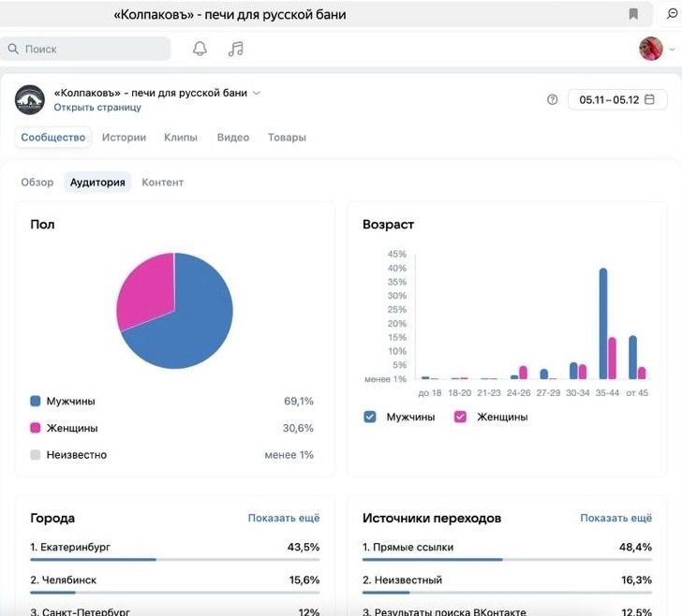This screenshot has height=616, width=682.
Task: Click the от 45 men's bar in chart
Action: coord(633,358)
